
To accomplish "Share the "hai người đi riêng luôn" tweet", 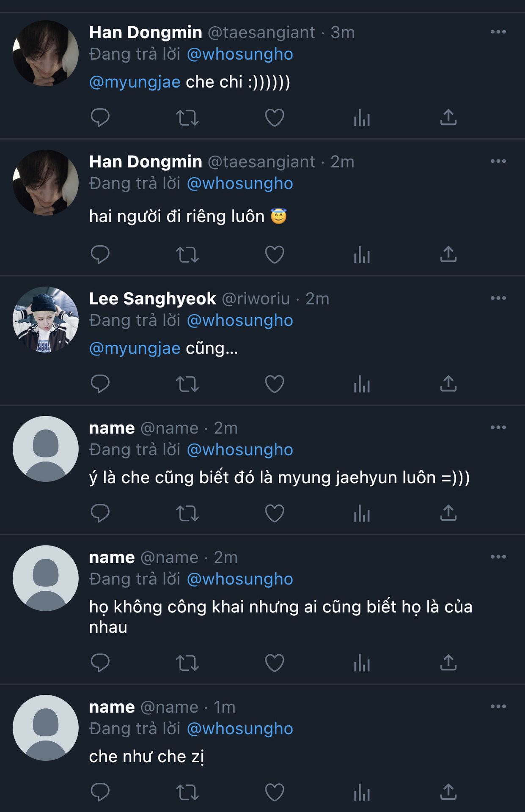I will pyautogui.click(x=448, y=255).
